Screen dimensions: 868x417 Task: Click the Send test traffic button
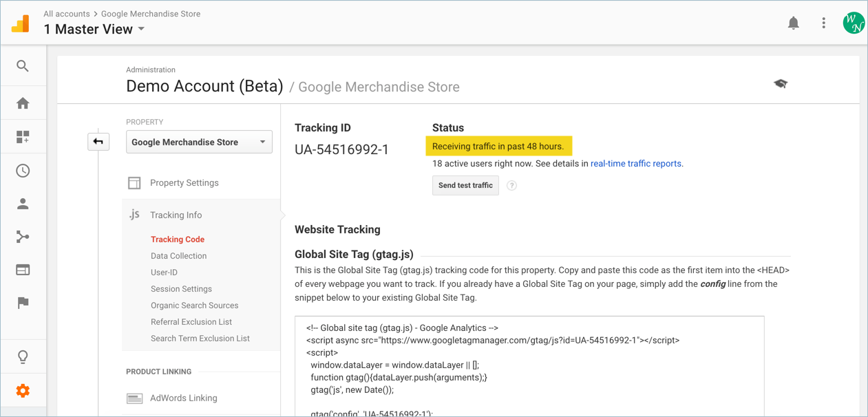click(465, 186)
